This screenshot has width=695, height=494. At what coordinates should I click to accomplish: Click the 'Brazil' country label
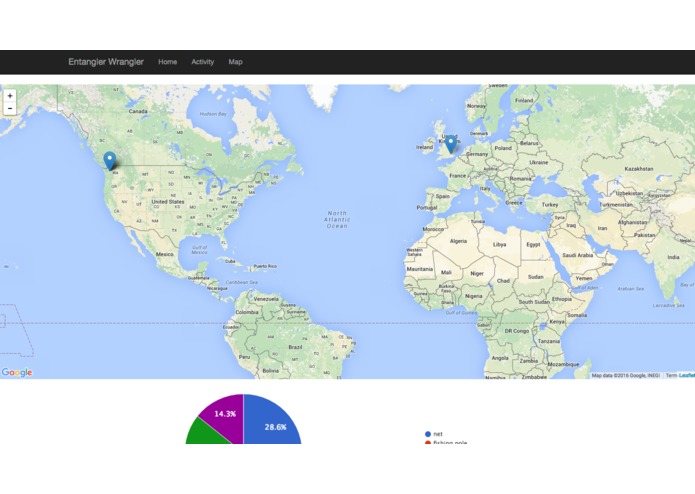pyautogui.click(x=295, y=347)
